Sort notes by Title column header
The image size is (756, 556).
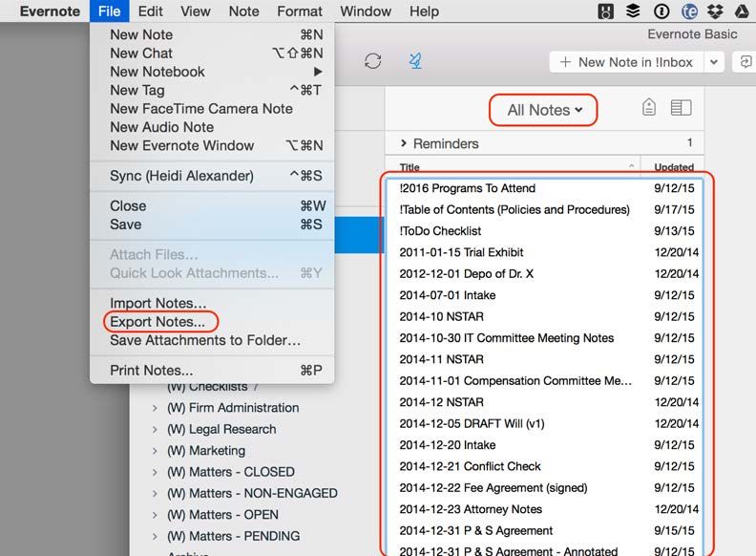tap(513, 167)
